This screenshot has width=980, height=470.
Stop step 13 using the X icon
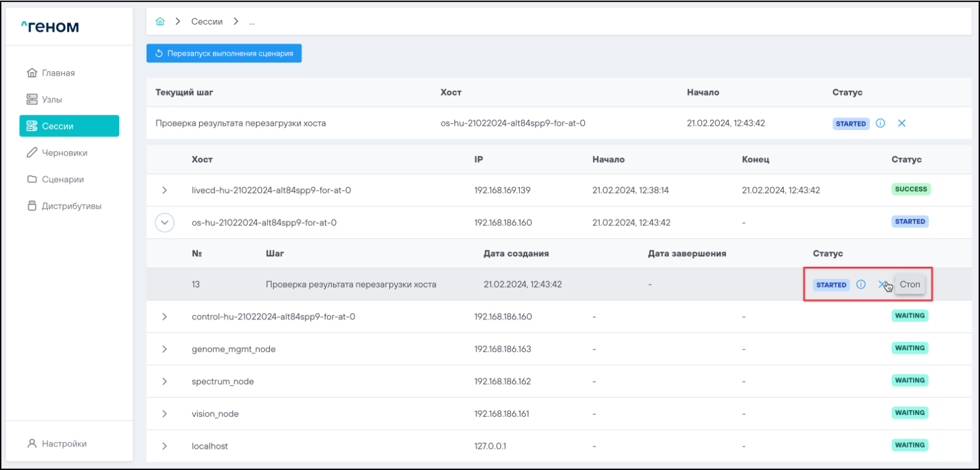(x=882, y=284)
